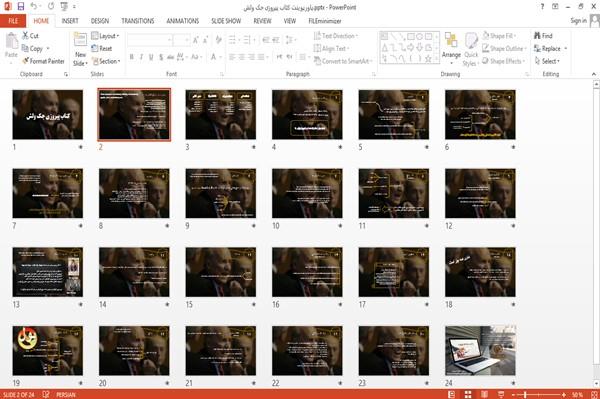Click Reset slide icon
This screenshot has width=600, height=399.
click(95, 48)
